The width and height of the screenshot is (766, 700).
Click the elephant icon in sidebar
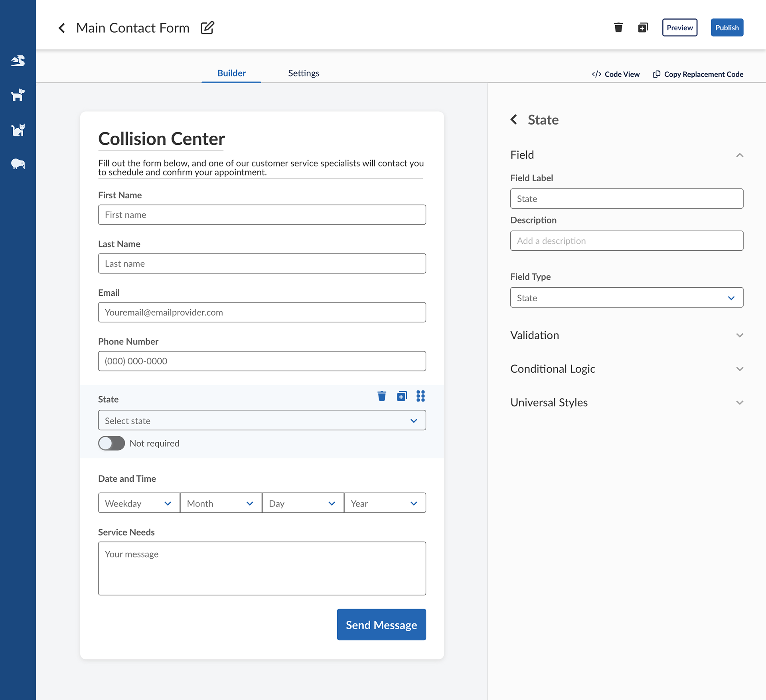click(18, 164)
